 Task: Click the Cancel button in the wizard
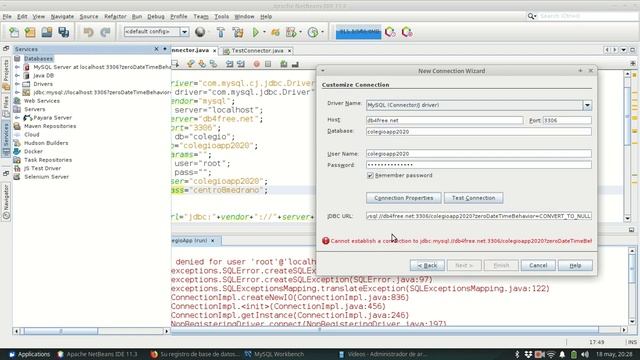point(538,265)
